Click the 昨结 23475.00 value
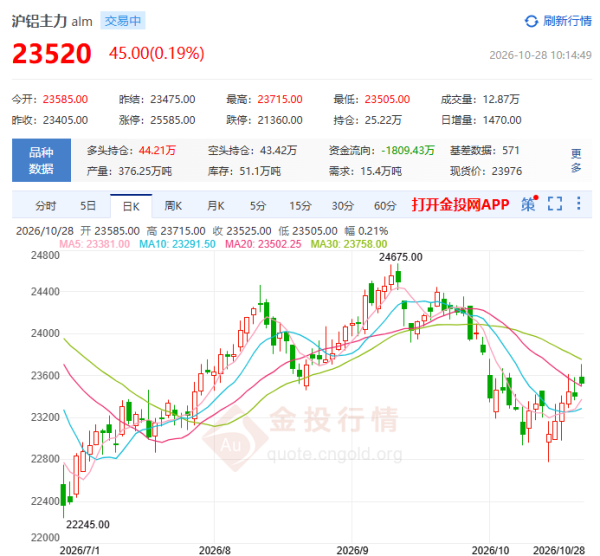This screenshot has height=556, width=600. (173, 99)
